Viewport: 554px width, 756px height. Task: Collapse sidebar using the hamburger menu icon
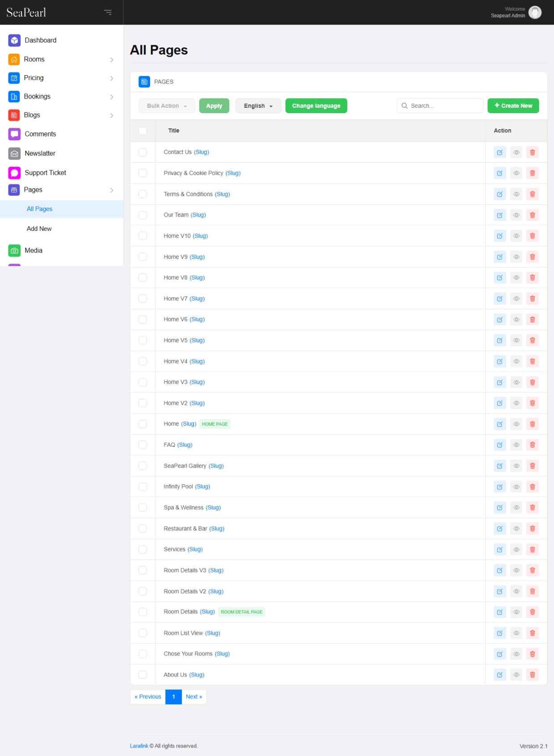click(108, 12)
